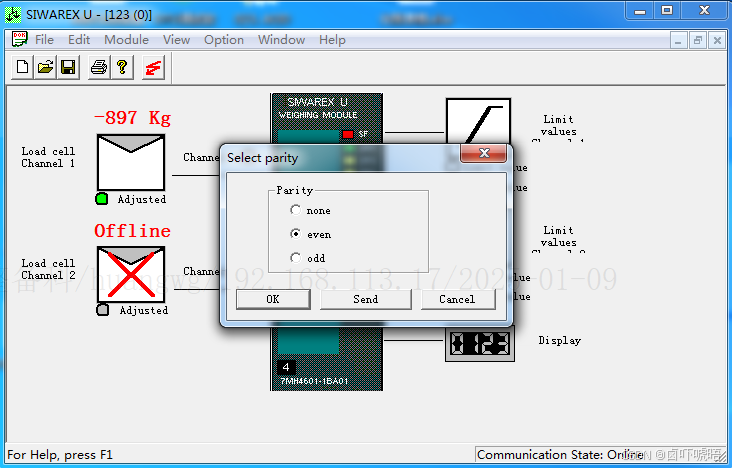The image size is (732, 468).
Task: Click the For Help, press F1 status text
Action: [60, 455]
